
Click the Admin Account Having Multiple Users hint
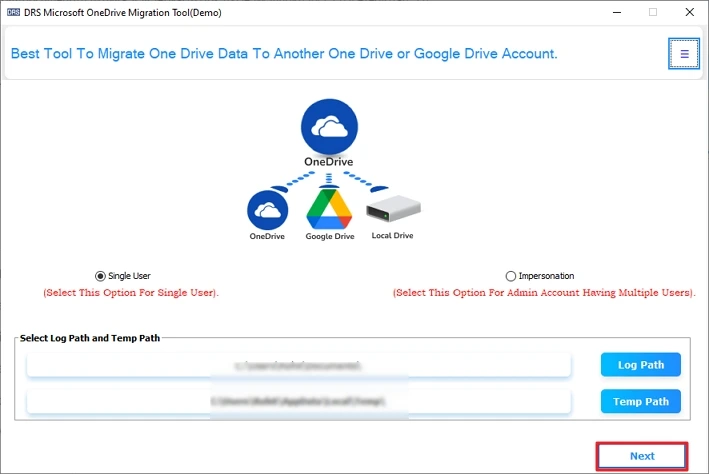tap(544, 293)
